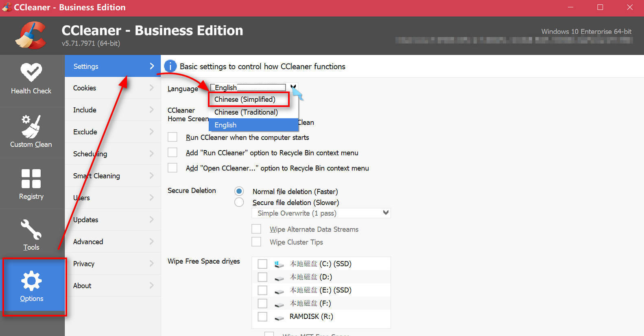Maximize the CCleaner window

(600, 7)
